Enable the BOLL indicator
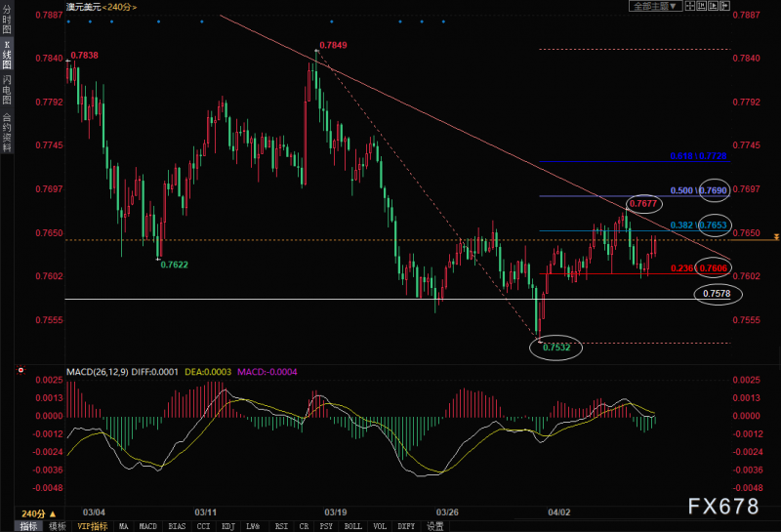The height and width of the screenshot is (532, 781). pos(353,526)
